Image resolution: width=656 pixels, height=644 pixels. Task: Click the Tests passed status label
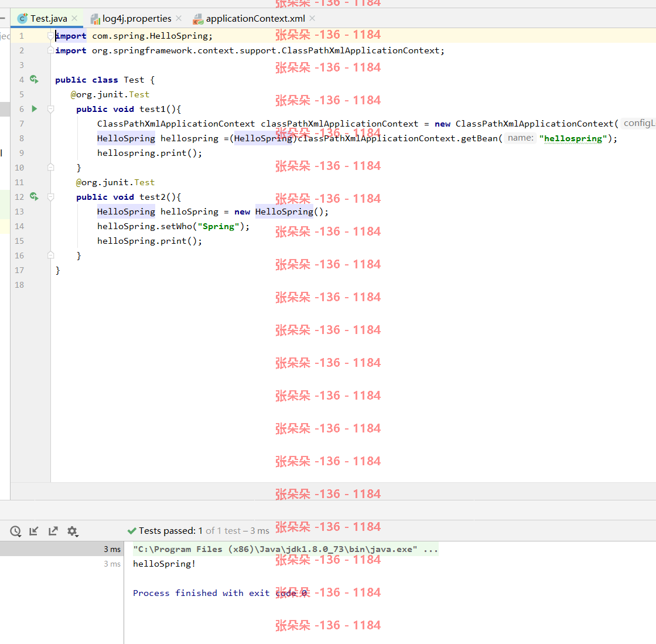(x=199, y=530)
